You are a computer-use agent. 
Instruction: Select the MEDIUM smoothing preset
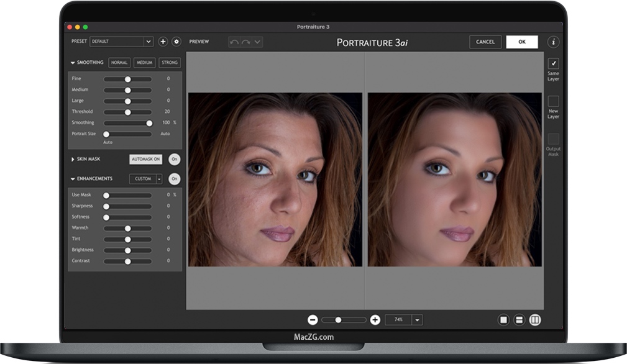(144, 63)
